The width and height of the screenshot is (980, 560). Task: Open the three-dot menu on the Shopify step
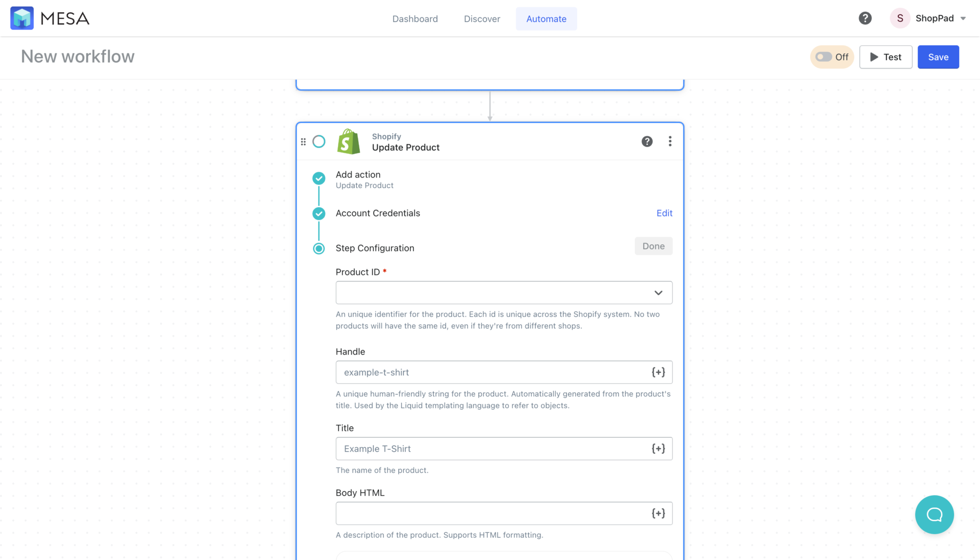(670, 141)
